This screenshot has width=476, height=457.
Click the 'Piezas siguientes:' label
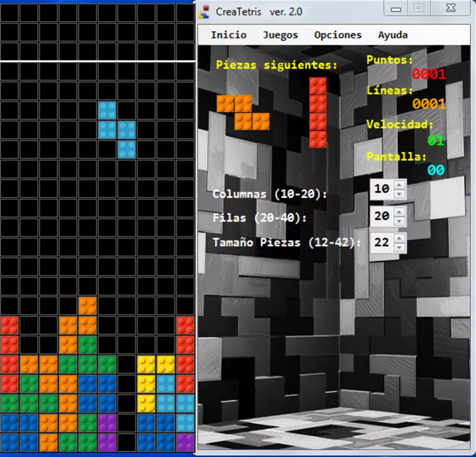[277, 65]
